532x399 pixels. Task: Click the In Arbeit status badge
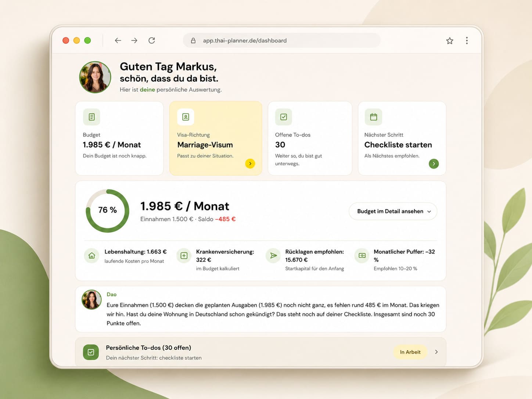point(410,352)
